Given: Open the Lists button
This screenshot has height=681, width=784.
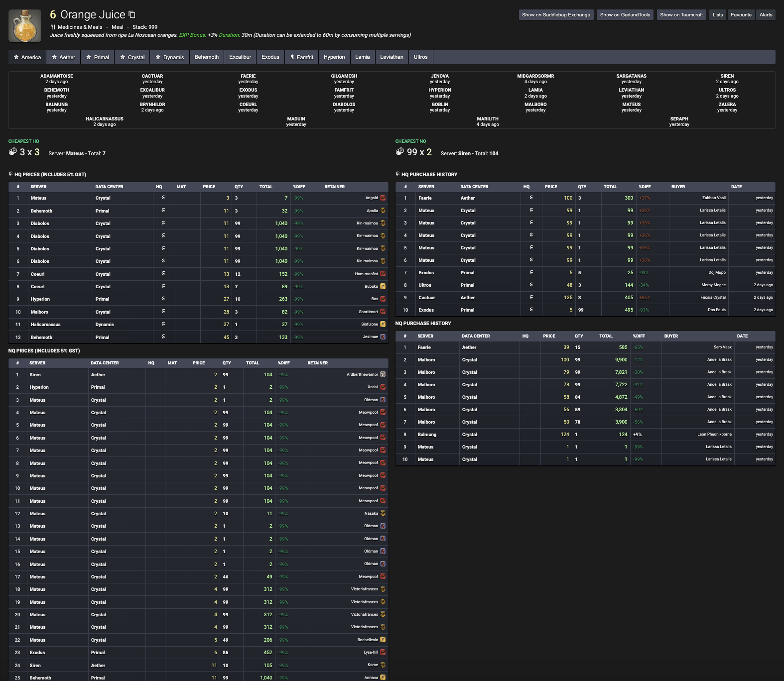Looking at the screenshot, I should coord(718,15).
